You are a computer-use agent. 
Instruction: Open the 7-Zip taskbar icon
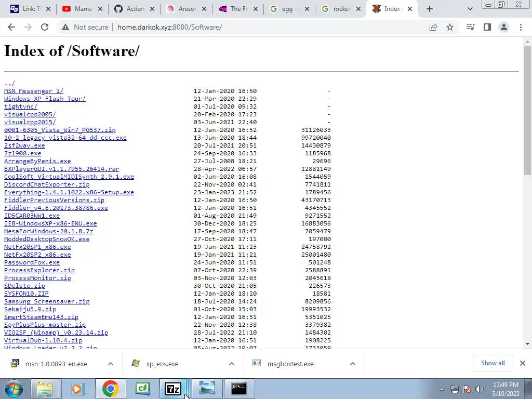tap(173, 389)
